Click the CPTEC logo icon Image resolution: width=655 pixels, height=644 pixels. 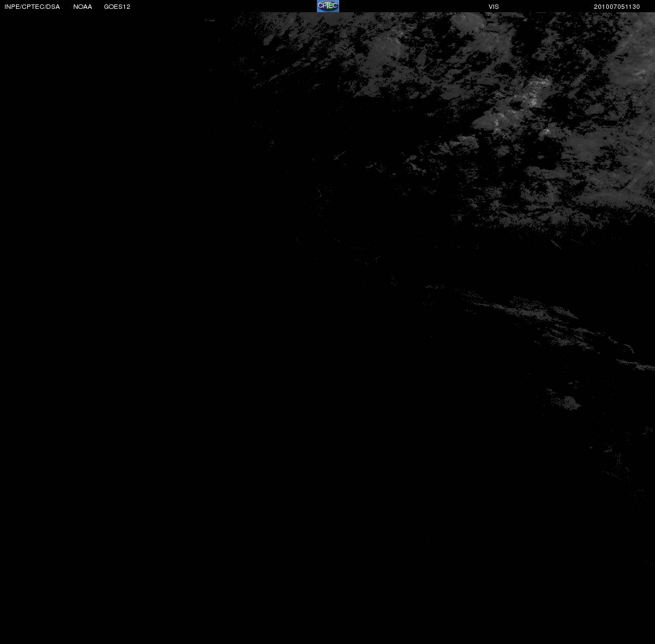tap(328, 6)
